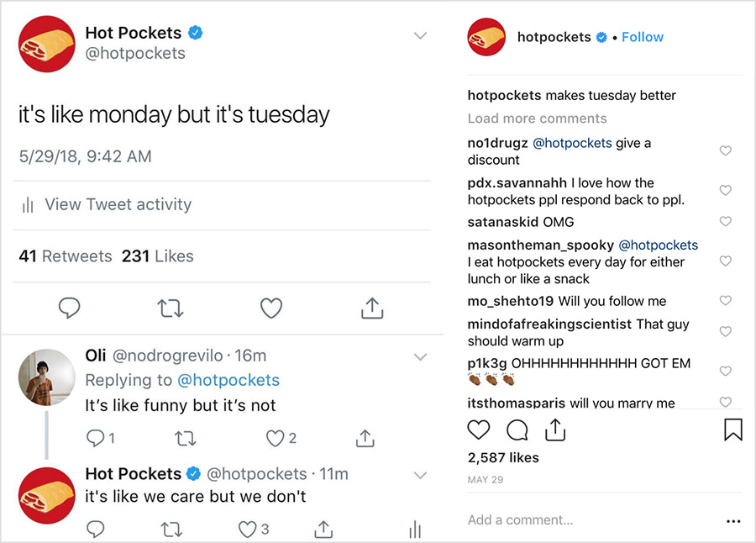Open the @hotpockets mention in Oli's reply
The image size is (756, 543).
coord(229,380)
